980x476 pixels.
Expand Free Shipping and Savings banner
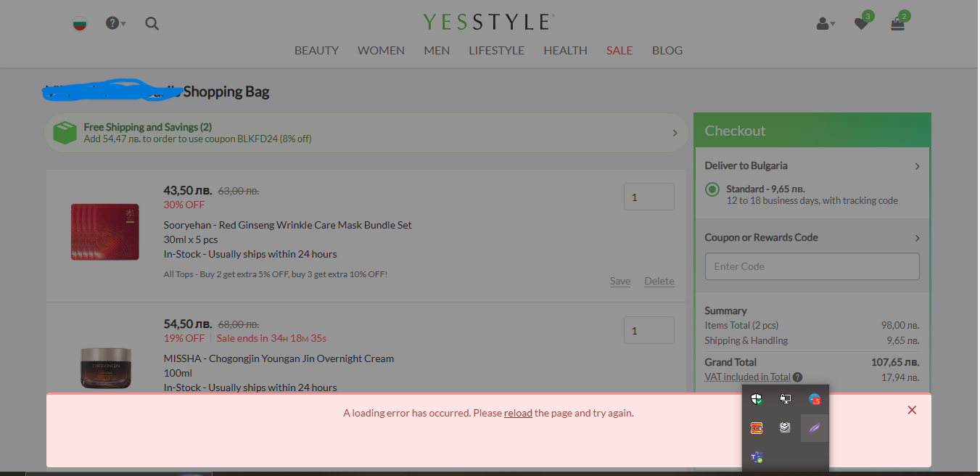click(x=675, y=133)
